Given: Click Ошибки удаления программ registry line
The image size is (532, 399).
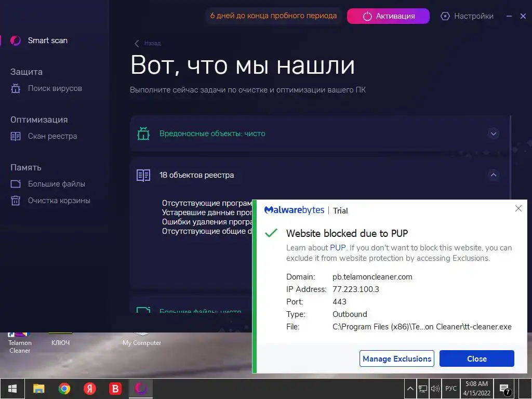Looking at the screenshot, I should pos(207,222).
